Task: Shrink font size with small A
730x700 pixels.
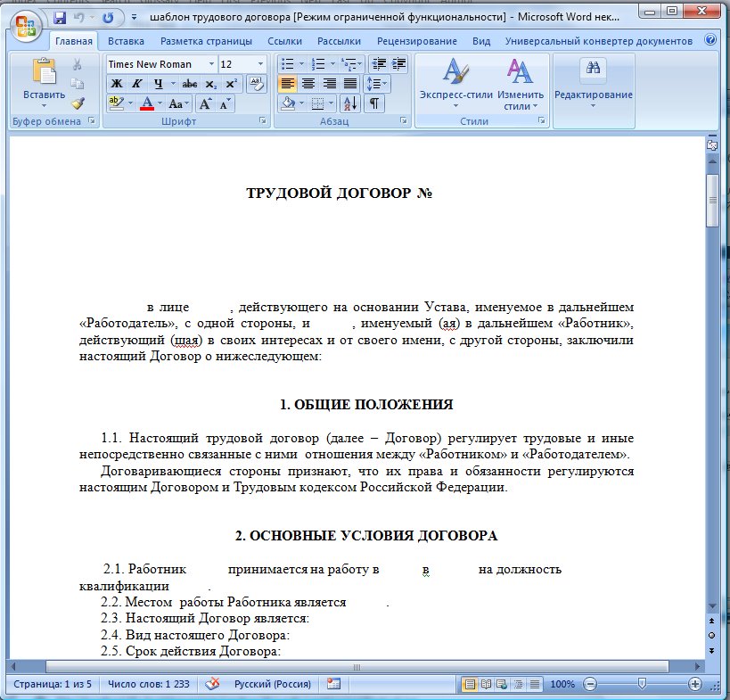Action: pos(225,103)
